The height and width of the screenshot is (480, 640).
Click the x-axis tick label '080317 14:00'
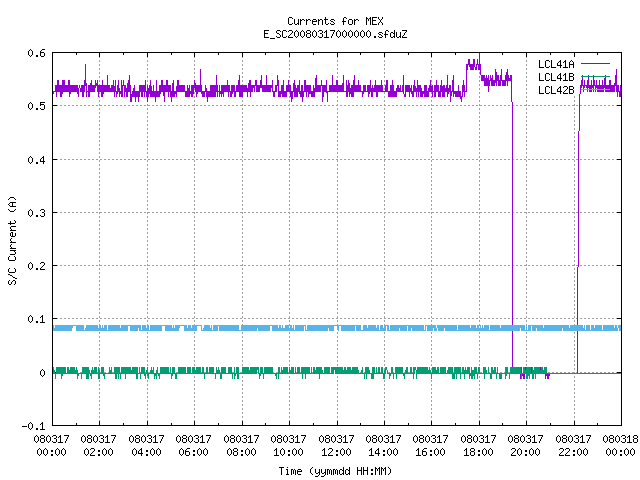[x=383, y=446]
